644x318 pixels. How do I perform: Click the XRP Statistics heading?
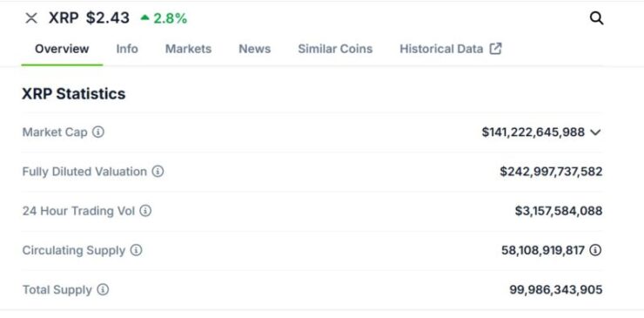coord(73,94)
